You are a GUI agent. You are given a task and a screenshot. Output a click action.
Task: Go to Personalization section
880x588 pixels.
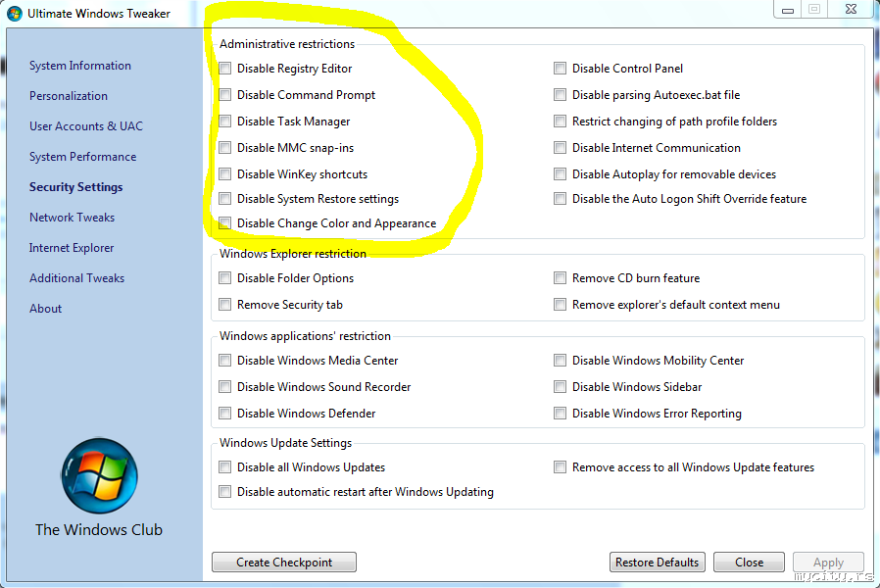(x=69, y=96)
